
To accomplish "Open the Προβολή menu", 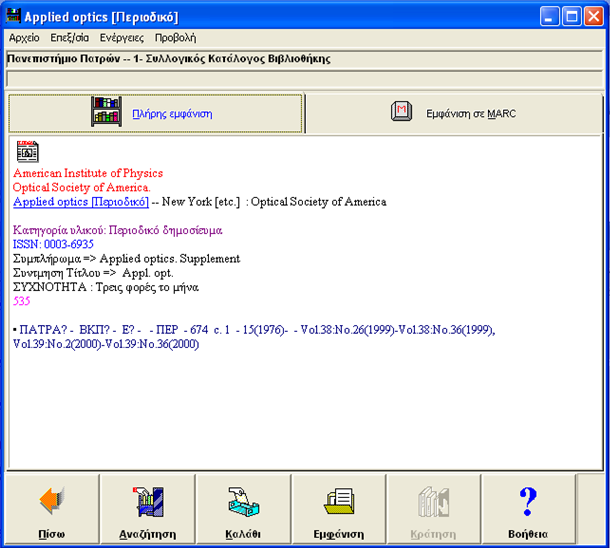I will pyautogui.click(x=175, y=38).
